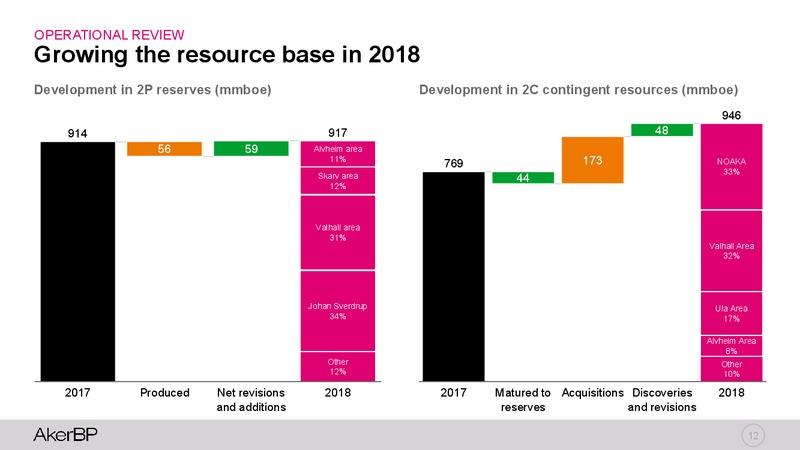Viewport: 800px width, 450px height.
Task: Click the '2018' axis label in 2P chart
Action: pyautogui.click(x=338, y=393)
